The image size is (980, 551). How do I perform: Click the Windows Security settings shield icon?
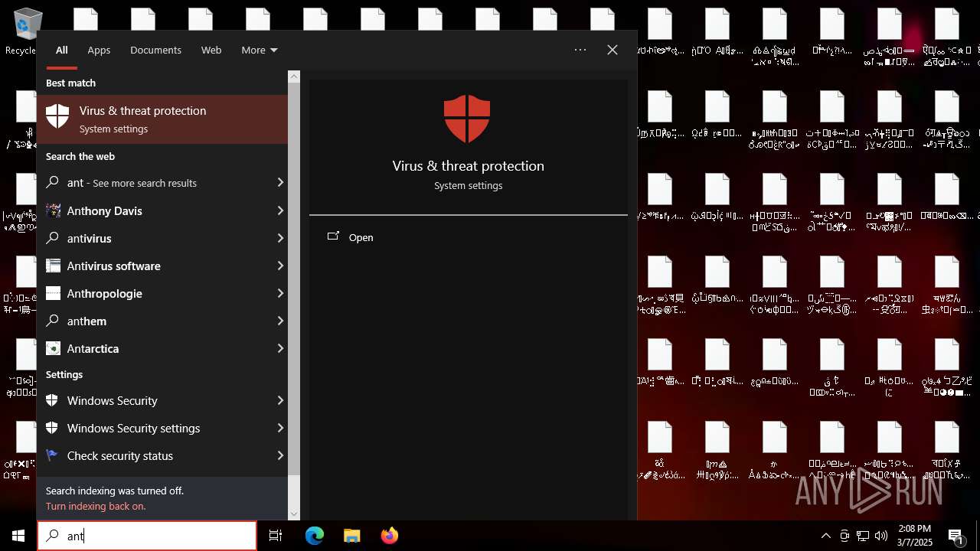point(52,428)
